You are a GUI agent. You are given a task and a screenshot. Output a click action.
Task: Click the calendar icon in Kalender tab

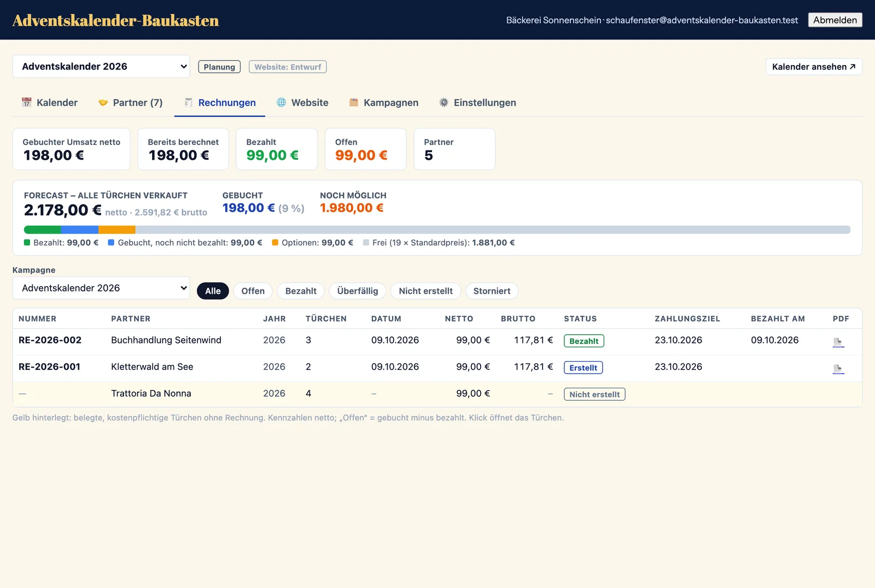click(26, 102)
